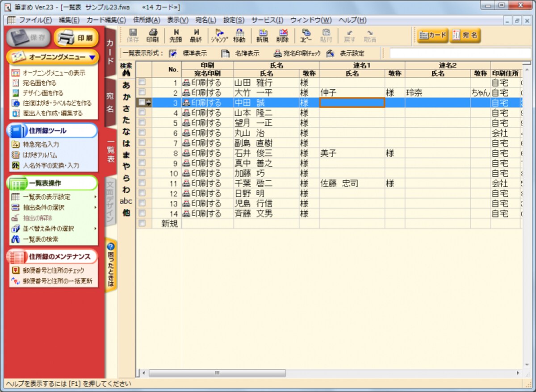Open row 3 selector dropdown arrow
The width and height of the screenshot is (536, 392).
point(148,103)
